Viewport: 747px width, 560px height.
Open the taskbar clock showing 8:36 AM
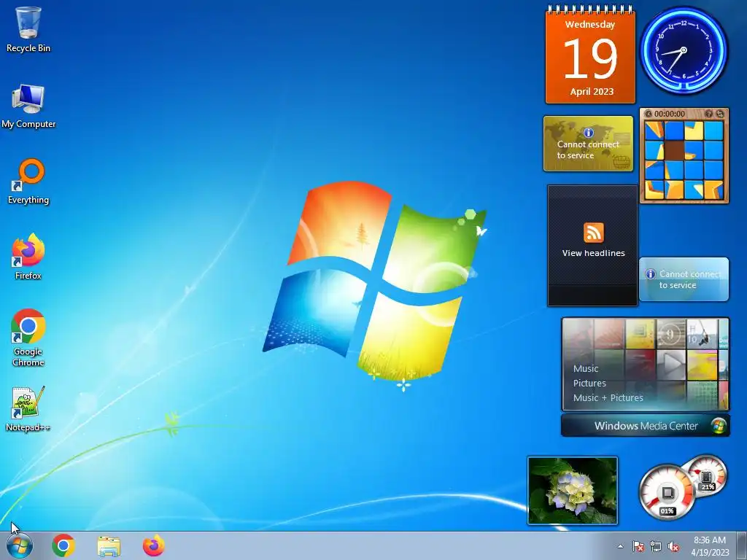point(710,545)
